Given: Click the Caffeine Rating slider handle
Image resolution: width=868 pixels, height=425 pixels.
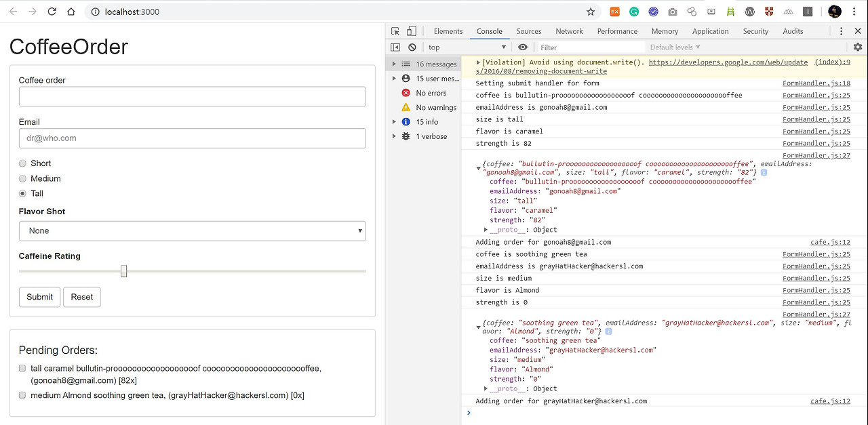Looking at the screenshot, I should click(123, 271).
